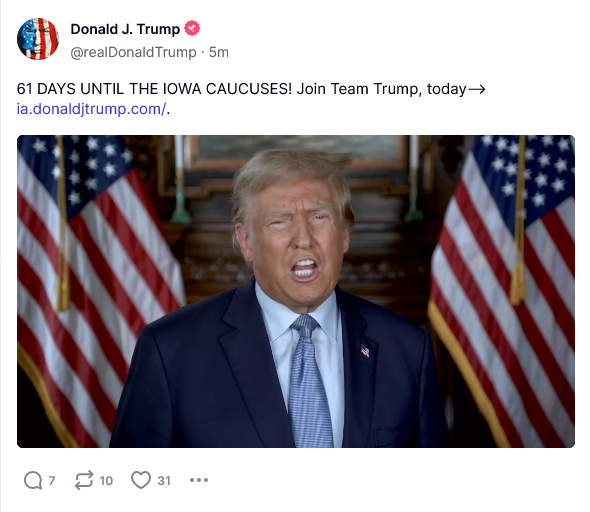Image resolution: width=590 pixels, height=512 pixels.
Task: Open the @realDonaldTrump handle
Action: pos(133,52)
